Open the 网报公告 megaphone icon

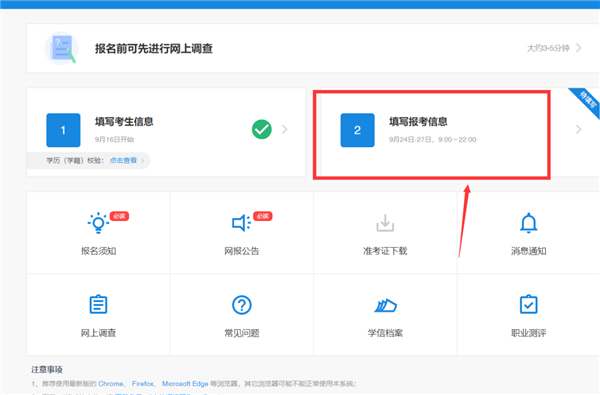241,223
